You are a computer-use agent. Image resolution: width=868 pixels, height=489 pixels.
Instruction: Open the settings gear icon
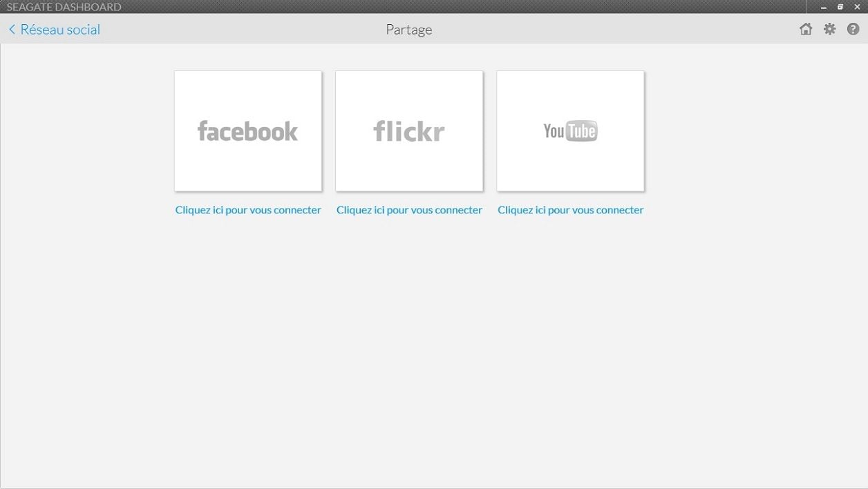click(x=829, y=29)
